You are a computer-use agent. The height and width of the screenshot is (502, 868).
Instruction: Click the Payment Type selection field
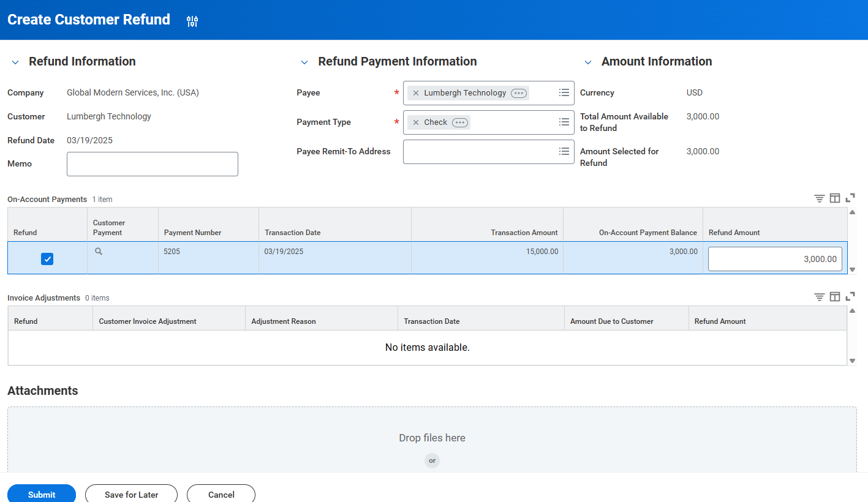(x=489, y=122)
